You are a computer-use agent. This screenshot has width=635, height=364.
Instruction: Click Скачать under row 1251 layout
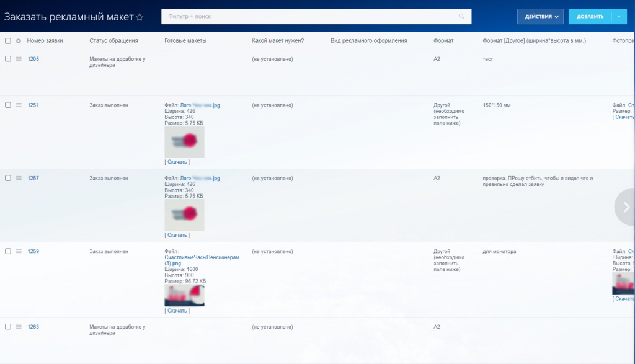coord(177,162)
